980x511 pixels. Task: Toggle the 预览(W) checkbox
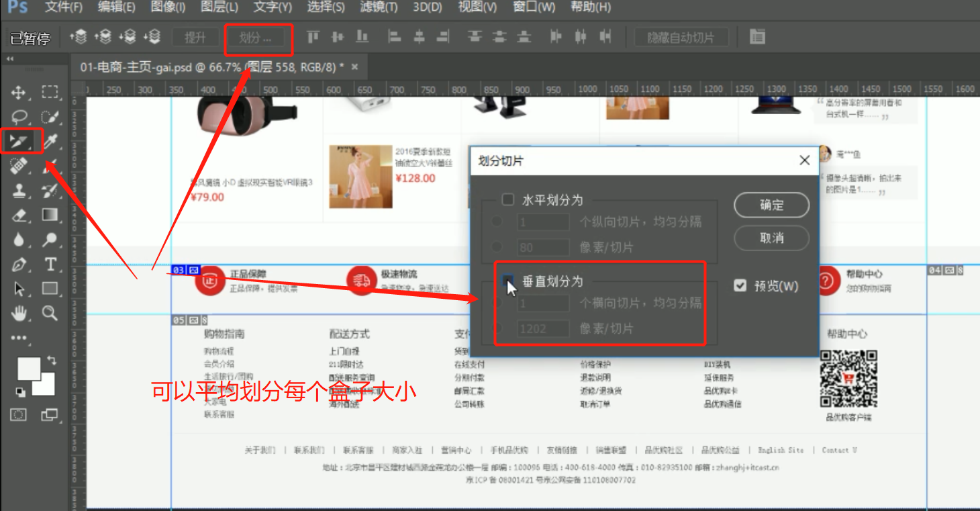[740, 285]
